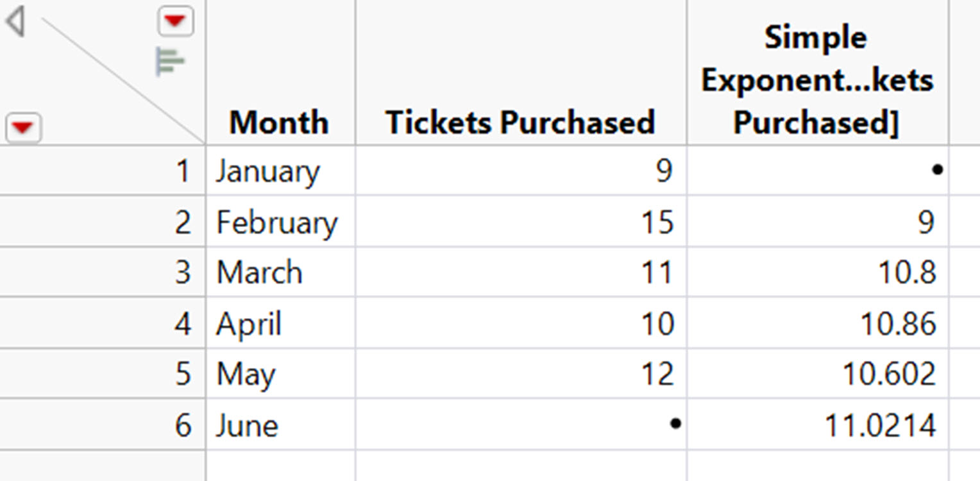This screenshot has height=481, width=980.
Task: Click the Tickets Purchased value 15
Action: coord(521,222)
